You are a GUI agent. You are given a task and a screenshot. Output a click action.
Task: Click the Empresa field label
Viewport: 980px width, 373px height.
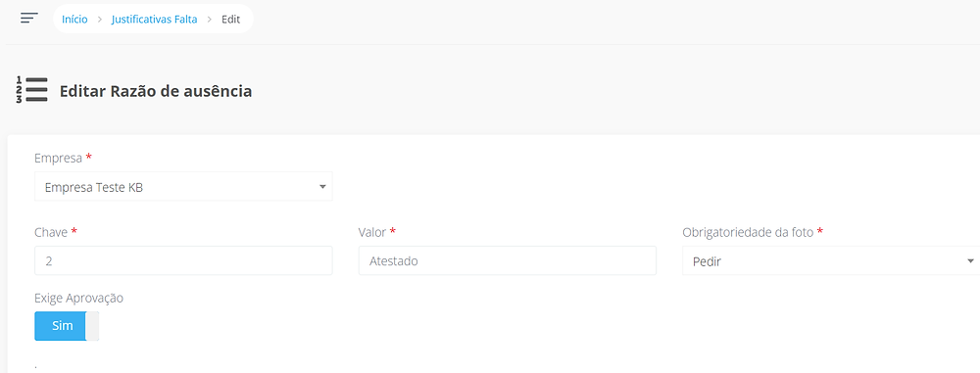[58, 158]
